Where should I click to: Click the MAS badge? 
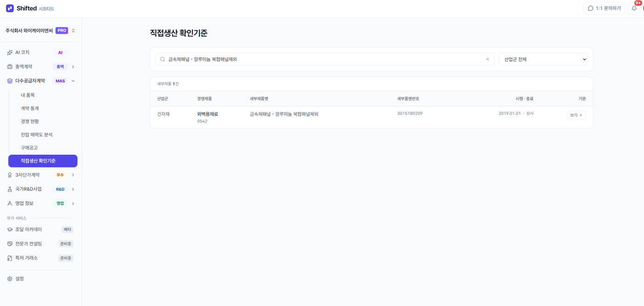[60, 81]
